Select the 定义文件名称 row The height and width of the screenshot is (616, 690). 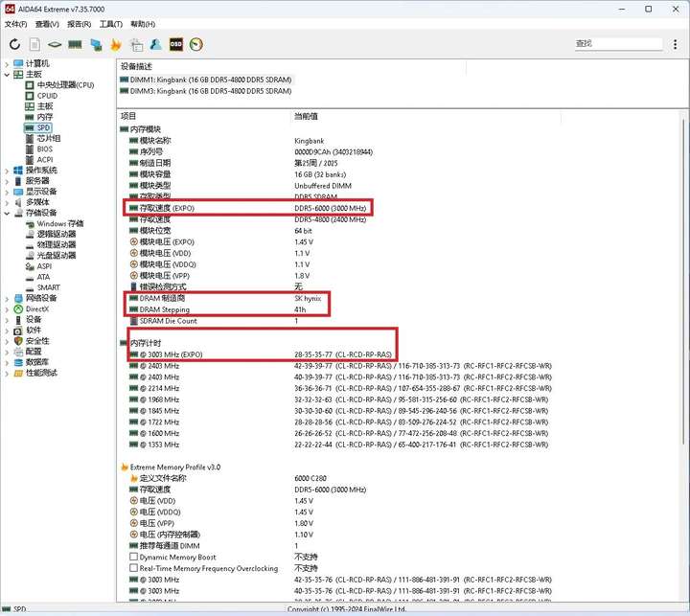point(229,478)
